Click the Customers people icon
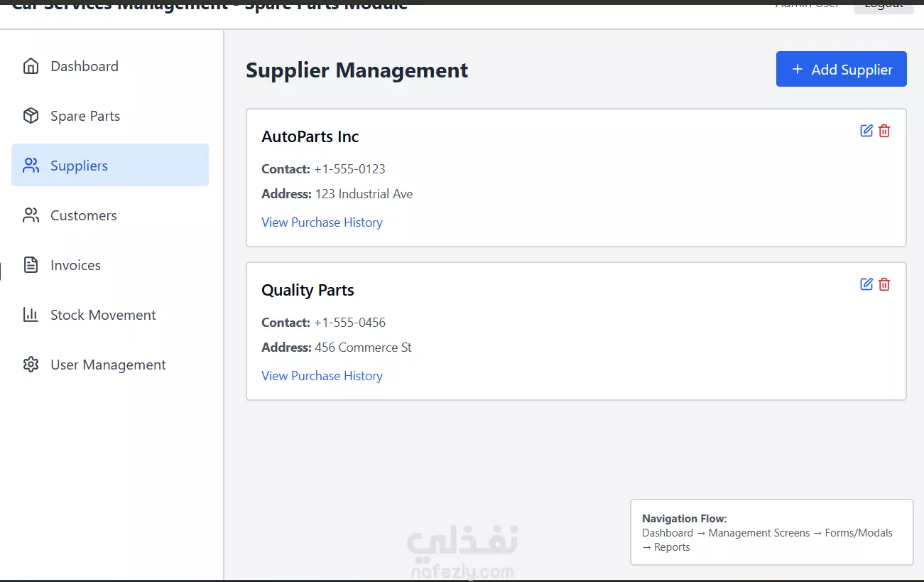This screenshot has width=924, height=582. click(x=31, y=215)
